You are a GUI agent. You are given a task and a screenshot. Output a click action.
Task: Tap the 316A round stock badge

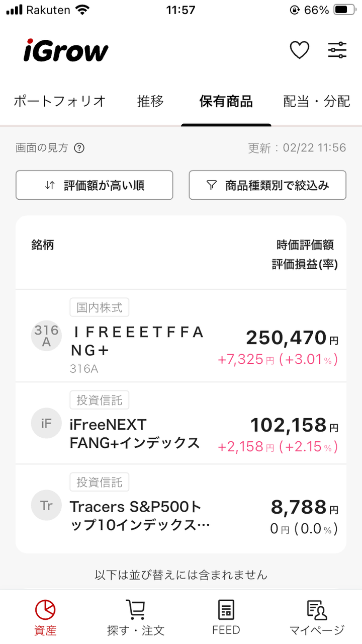[46, 336]
